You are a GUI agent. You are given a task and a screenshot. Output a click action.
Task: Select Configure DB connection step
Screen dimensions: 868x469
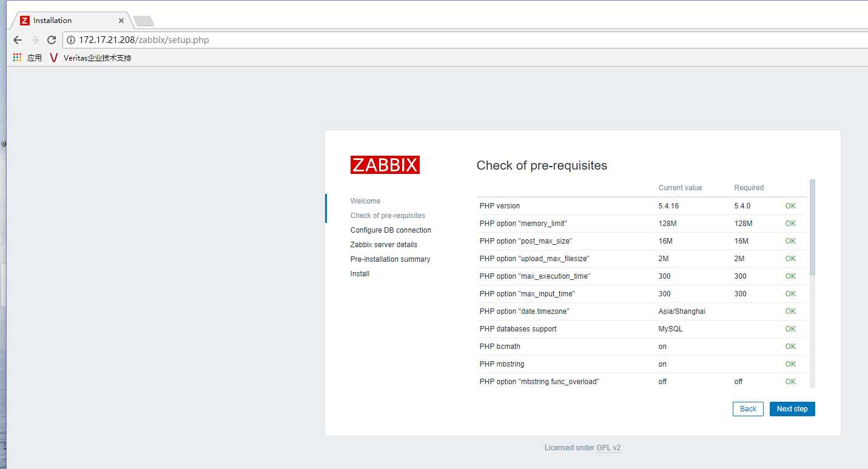[x=391, y=230]
